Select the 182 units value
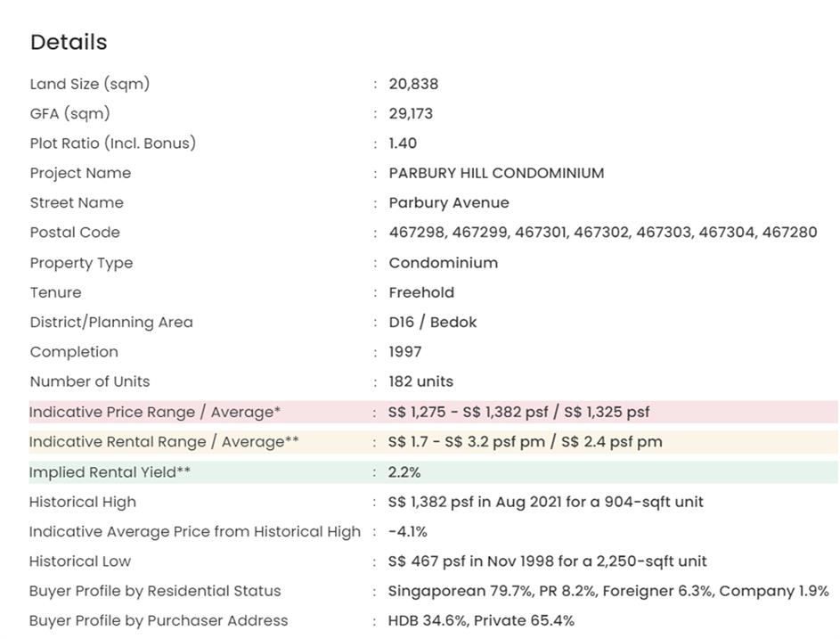Image resolution: width=840 pixels, height=639 pixels. click(x=420, y=381)
